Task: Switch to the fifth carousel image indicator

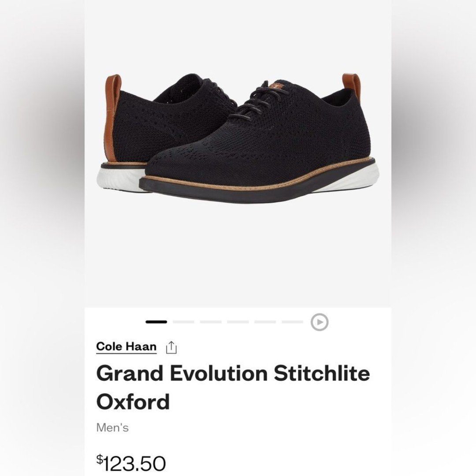Action: point(265,322)
